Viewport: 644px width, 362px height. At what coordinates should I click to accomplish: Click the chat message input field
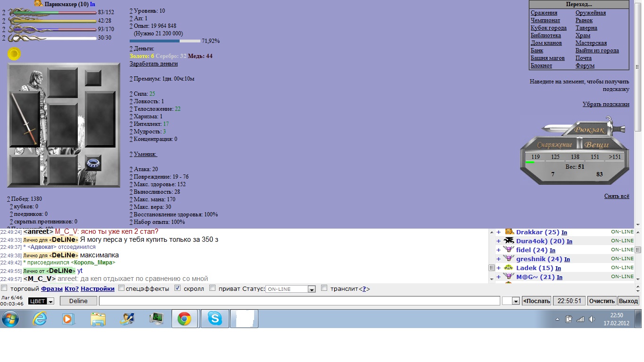click(x=299, y=301)
